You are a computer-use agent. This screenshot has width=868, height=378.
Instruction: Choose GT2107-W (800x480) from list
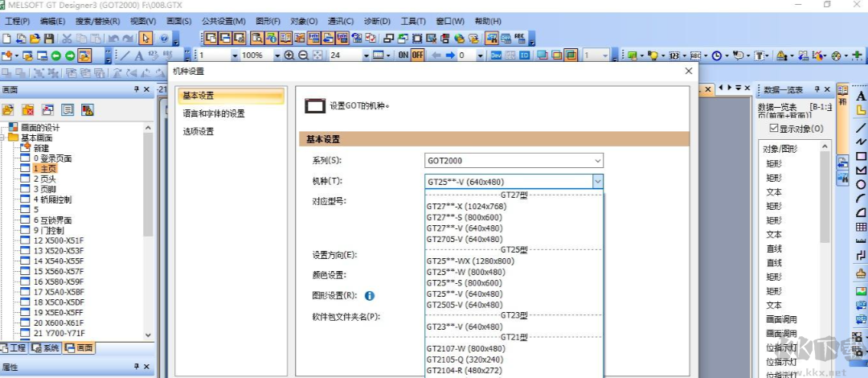465,348
